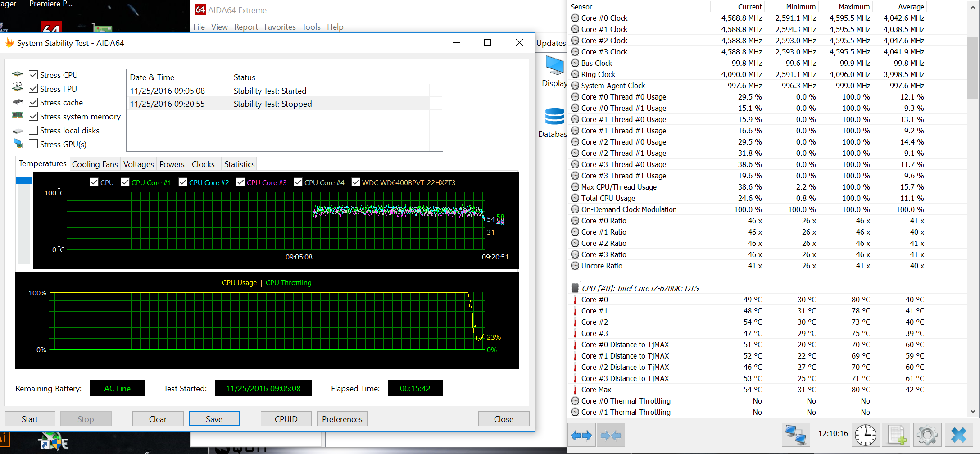Select the Stability Test: Stopped log row

click(278, 104)
